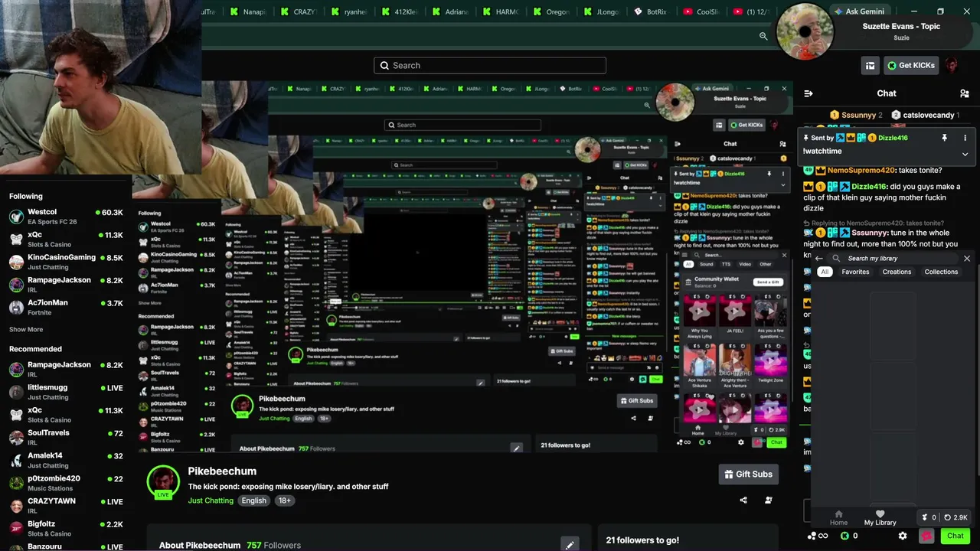Go back with library panel arrow

pyautogui.click(x=819, y=259)
